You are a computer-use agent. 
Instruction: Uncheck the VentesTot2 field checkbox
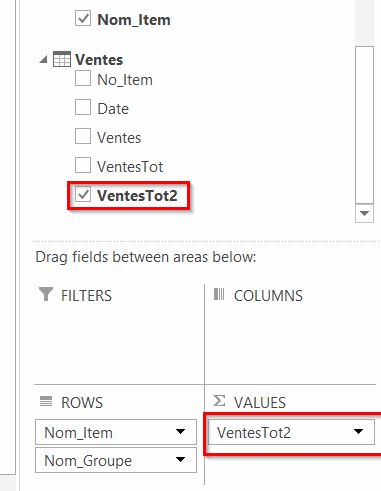tap(83, 194)
